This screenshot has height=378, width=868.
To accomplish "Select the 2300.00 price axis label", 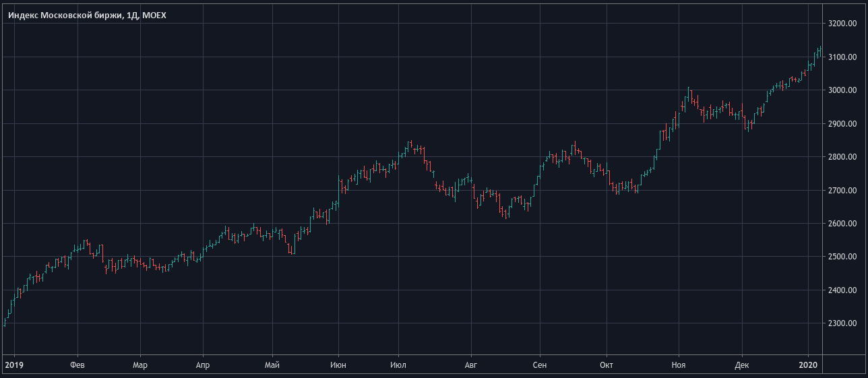I will (x=842, y=324).
